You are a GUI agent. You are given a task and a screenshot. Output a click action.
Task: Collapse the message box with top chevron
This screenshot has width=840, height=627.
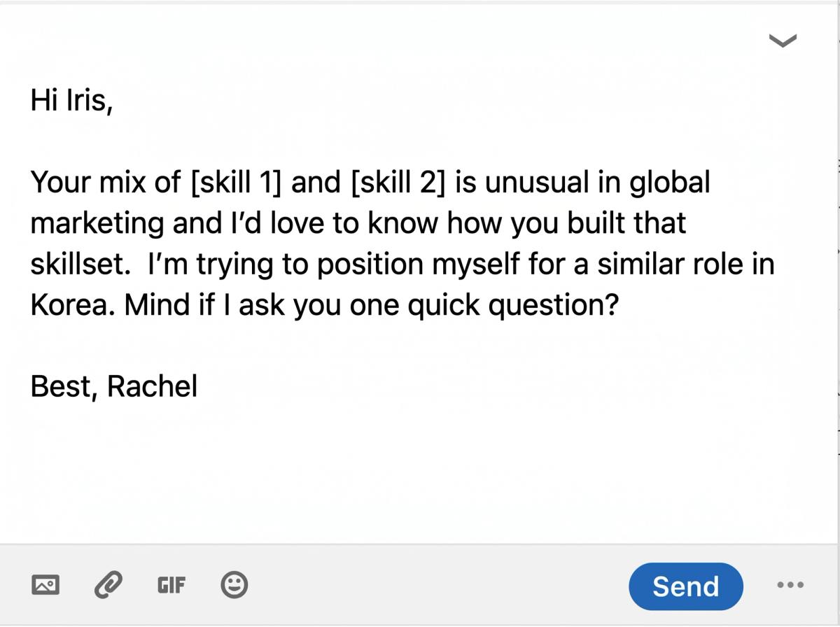point(783,41)
